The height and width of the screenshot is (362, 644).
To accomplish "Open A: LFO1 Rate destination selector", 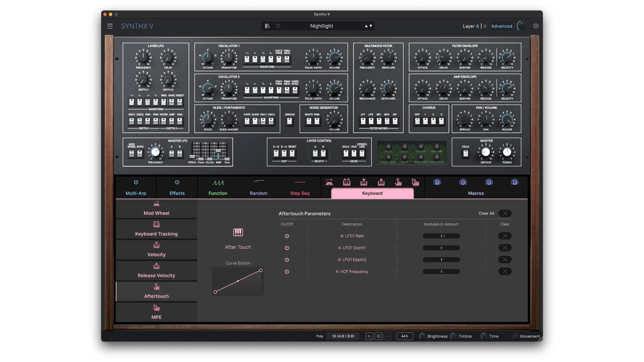I will (352, 236).
